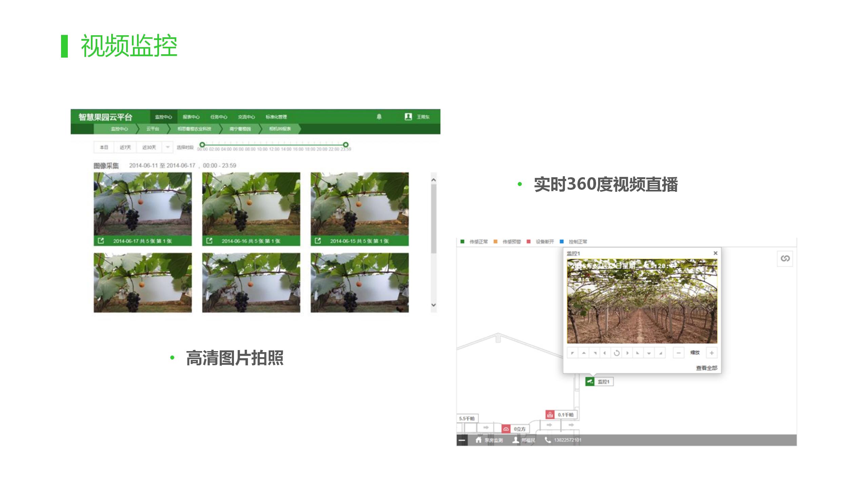Select the 近30天 date range option
Viewport: 868px width, 488px height.
coord(149,147)
